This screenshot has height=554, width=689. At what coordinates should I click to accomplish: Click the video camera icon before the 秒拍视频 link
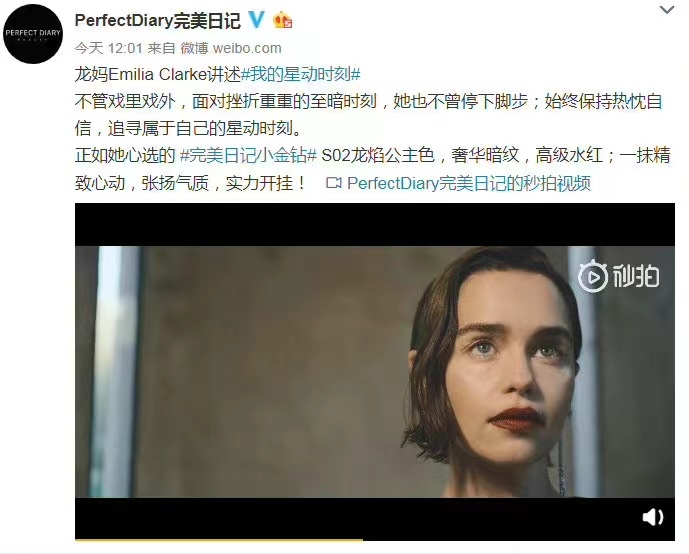coord(334,183)
